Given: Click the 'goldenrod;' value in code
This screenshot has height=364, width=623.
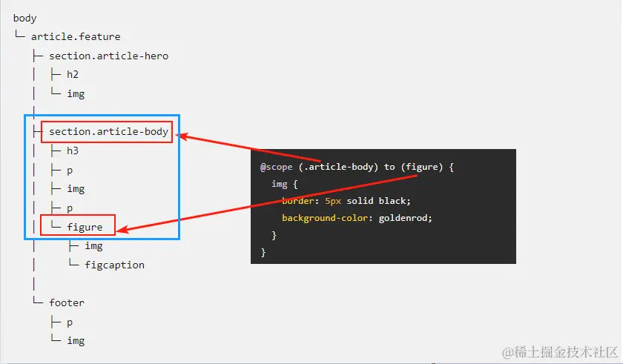Looking at the screenshot, I should tap(405, 218).
